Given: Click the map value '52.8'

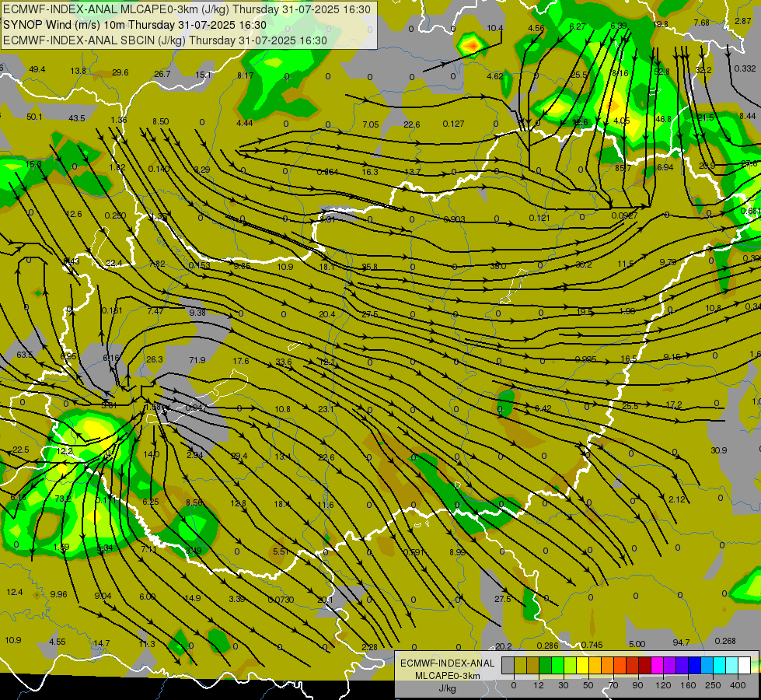Looking at the screenshot, I should point(662,72).
